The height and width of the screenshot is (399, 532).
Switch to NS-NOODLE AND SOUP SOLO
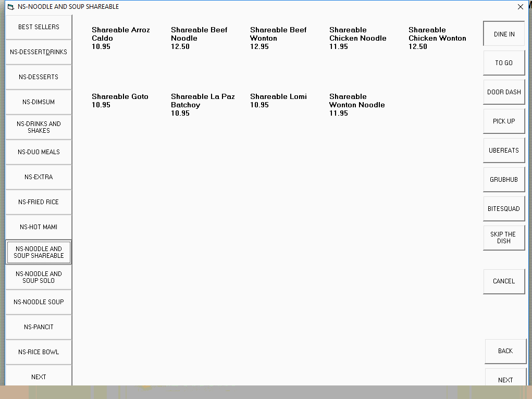coord(39,277)
